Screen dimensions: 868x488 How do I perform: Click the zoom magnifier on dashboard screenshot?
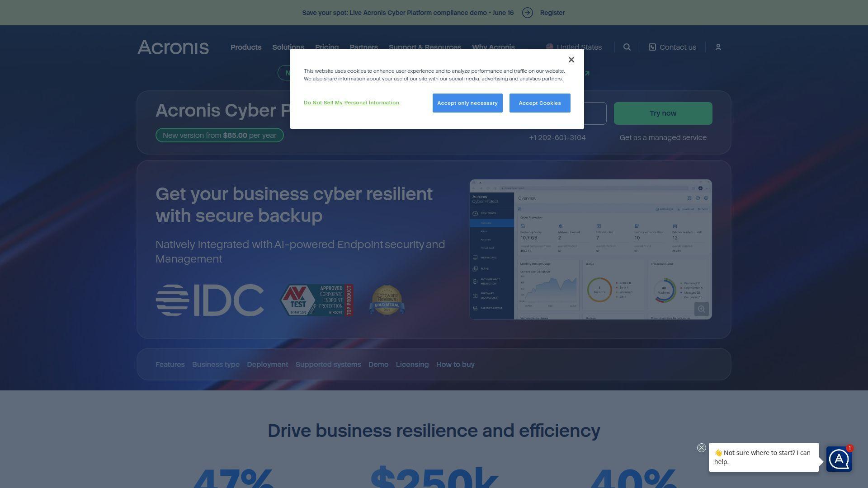(701, 309)
